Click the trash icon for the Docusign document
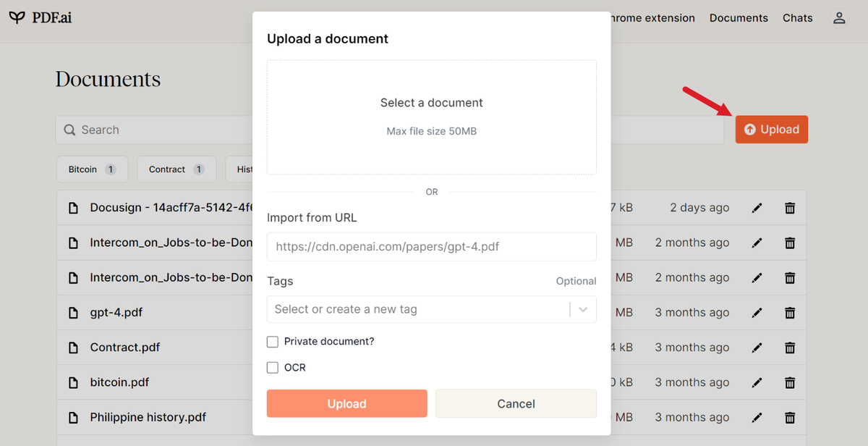The height and width of the screenshot is (446, 868). coord(789,207)
